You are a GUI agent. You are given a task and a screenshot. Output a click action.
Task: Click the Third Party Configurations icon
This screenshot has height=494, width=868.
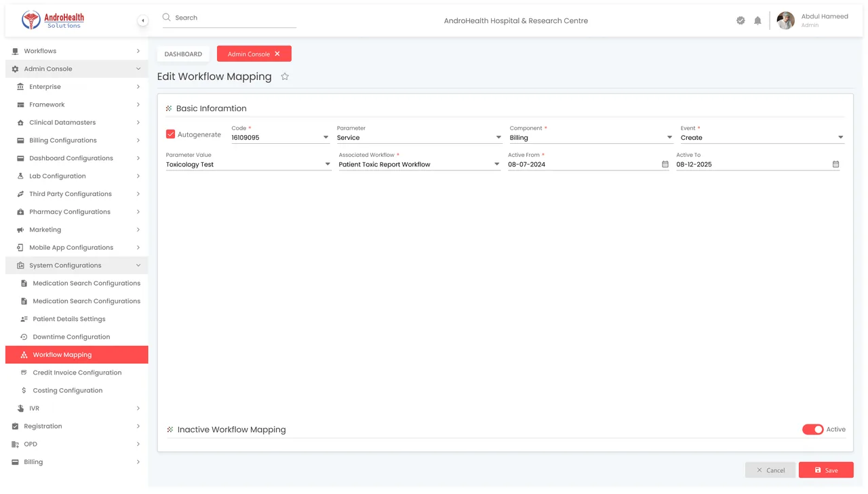click(20, 194)
